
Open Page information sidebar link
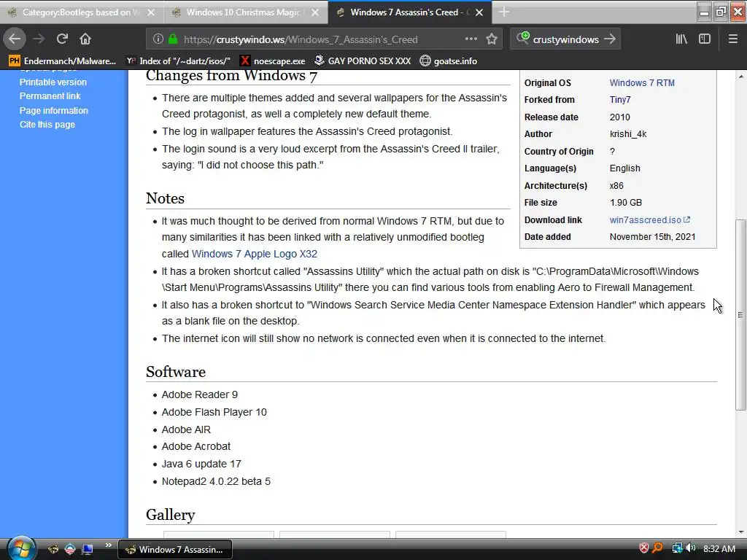tap(54, 111)
